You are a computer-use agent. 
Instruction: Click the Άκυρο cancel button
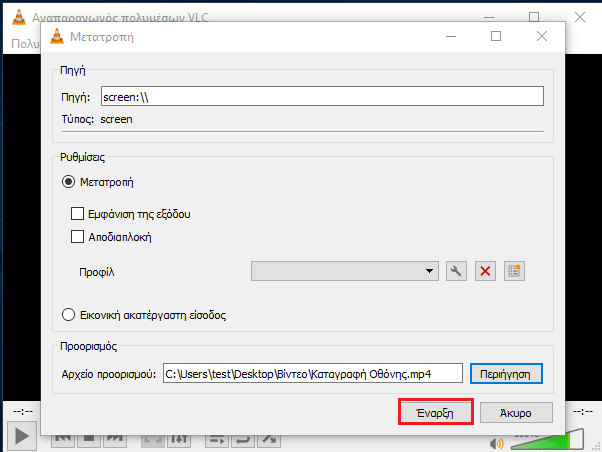(x=516, y=412)
